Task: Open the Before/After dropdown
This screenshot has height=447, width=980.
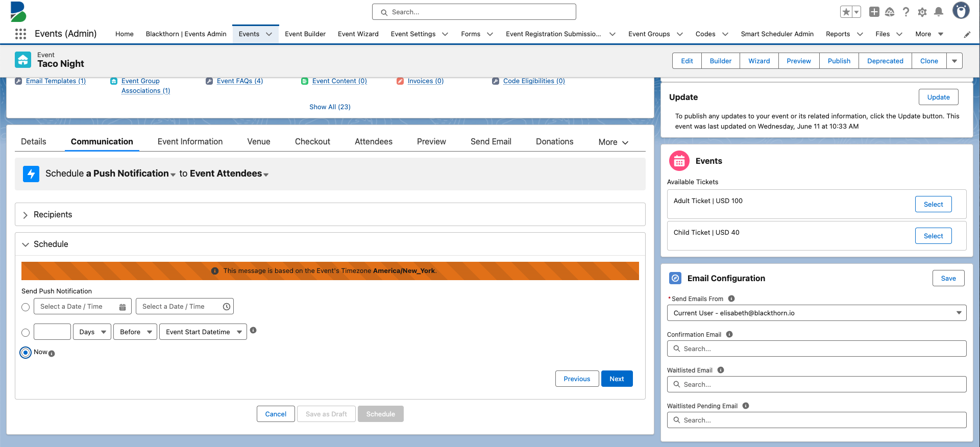Action: (135, 332)
